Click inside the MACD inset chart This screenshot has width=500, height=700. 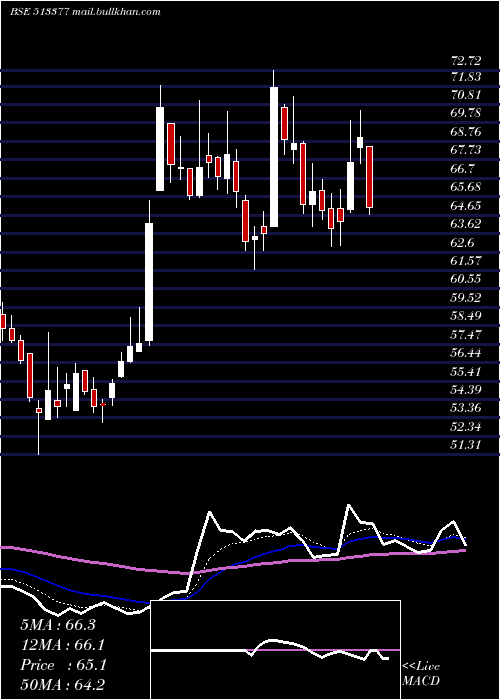(x=276, y=650)
